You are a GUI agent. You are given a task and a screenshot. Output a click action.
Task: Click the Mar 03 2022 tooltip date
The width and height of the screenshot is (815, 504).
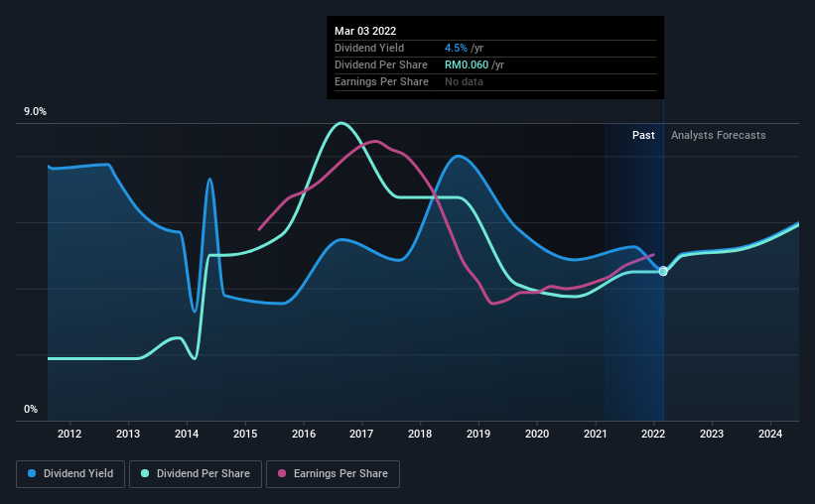[x=365, y=31]
